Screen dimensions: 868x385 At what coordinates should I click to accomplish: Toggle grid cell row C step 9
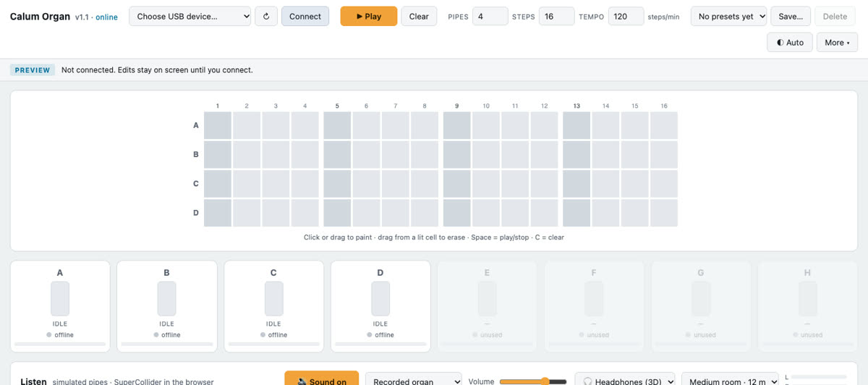click(x=456, y=184)
